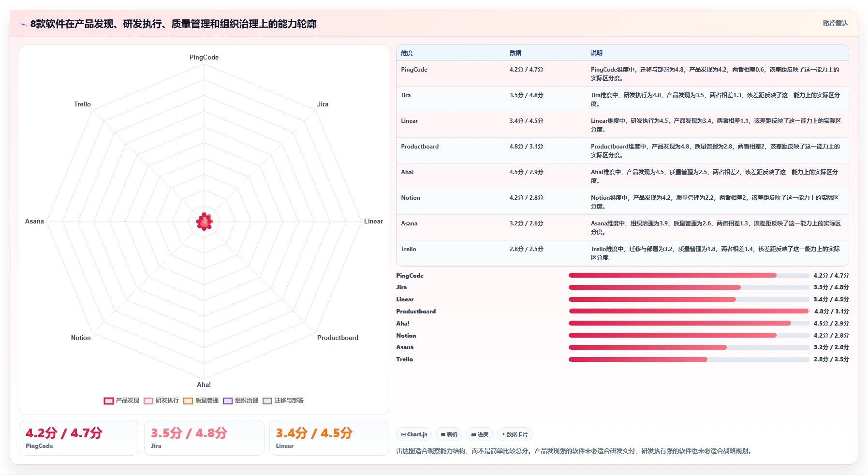Click the Productboard progress bar
The height and width of the screenshot is (475, 868).
tap(689, 311)
